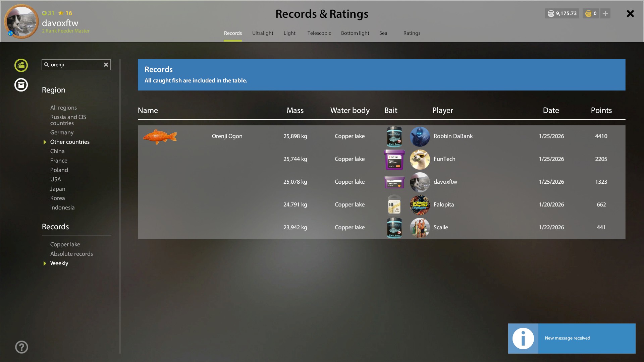Switch to the Ultralight tab
Screen dimensions: 644x362
tap(263, 33)
